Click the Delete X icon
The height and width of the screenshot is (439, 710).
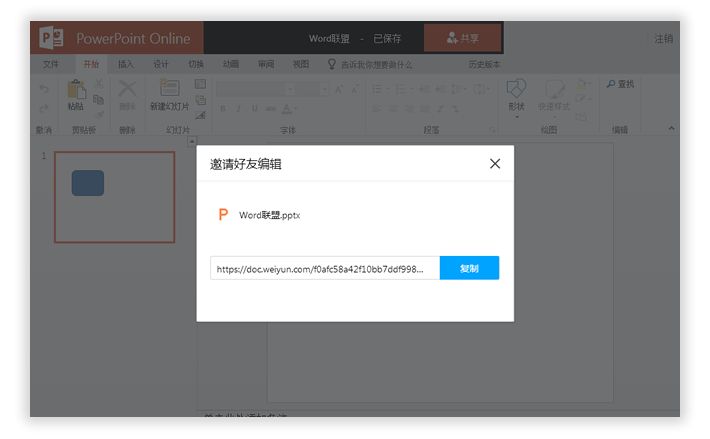(x=127, y=89)
